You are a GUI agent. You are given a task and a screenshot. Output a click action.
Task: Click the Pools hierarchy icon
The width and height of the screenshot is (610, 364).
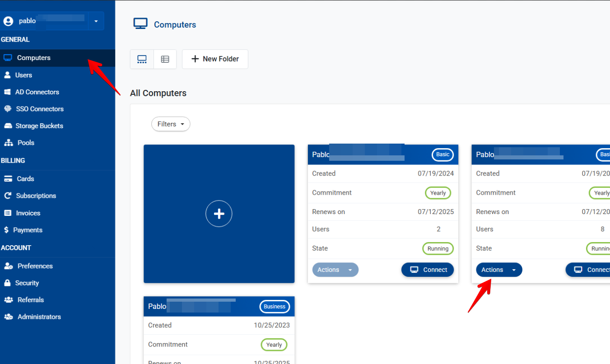8,143
